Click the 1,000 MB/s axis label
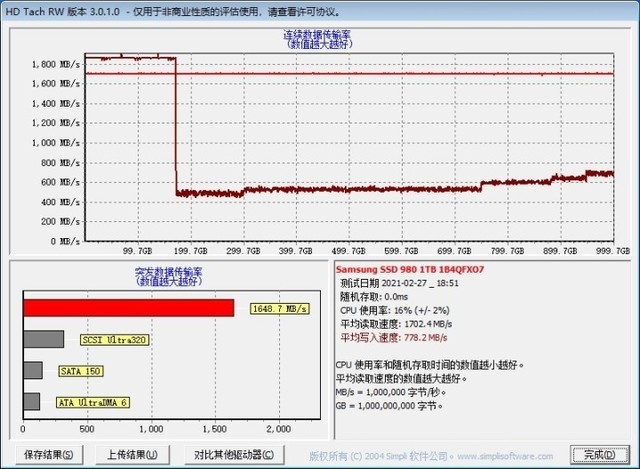This screenshot has width=640, height=469. (56, 143)
